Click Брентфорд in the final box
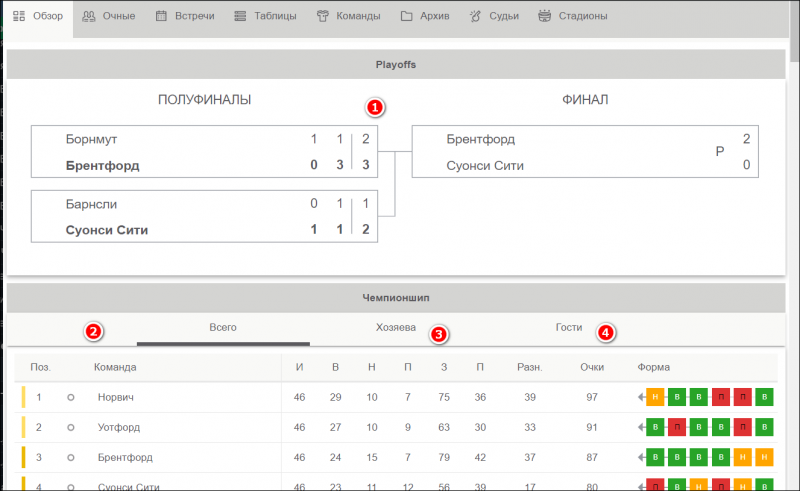This screenshot has height=491, width=800. [x=481, y=139]
